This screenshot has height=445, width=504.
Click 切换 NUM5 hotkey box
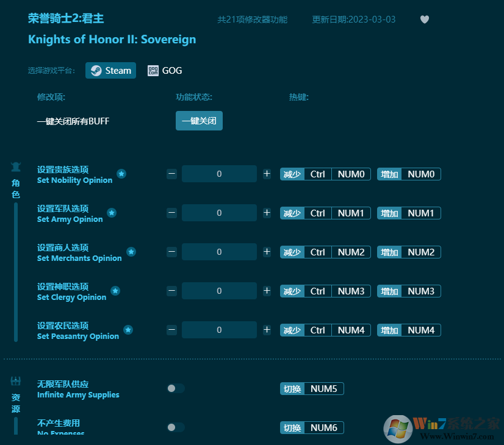[312, 389]
